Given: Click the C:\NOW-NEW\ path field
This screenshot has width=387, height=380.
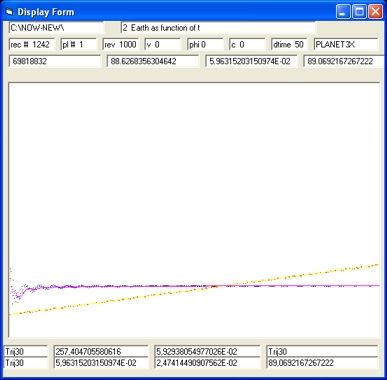Looking at the screenshot, I should [56, 28].
